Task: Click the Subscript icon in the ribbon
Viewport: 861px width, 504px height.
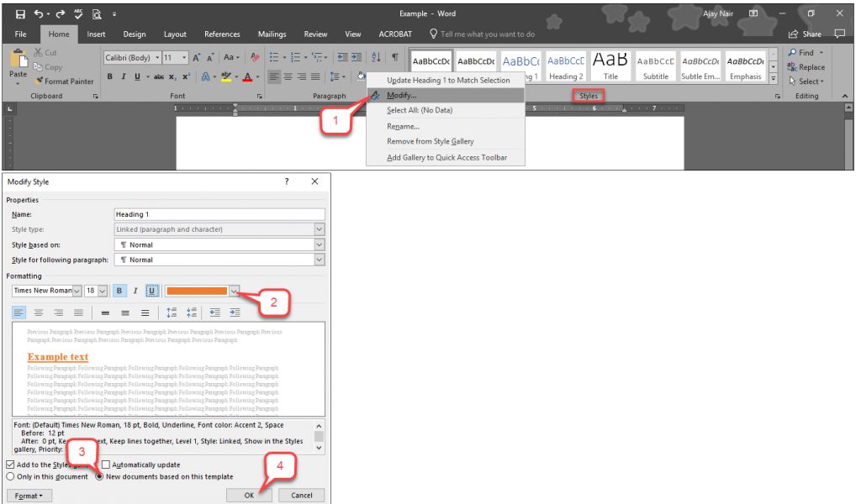Action: (x=173, y=76)
